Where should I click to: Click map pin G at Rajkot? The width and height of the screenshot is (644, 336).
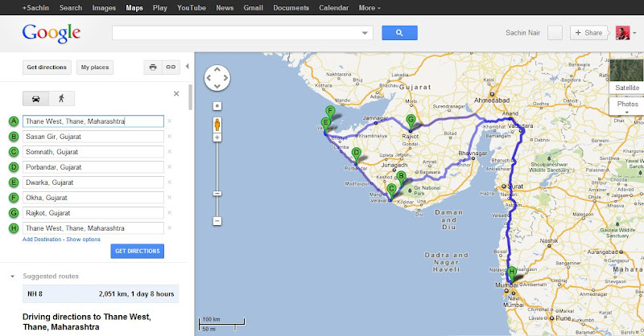click(x=411, y=122)
